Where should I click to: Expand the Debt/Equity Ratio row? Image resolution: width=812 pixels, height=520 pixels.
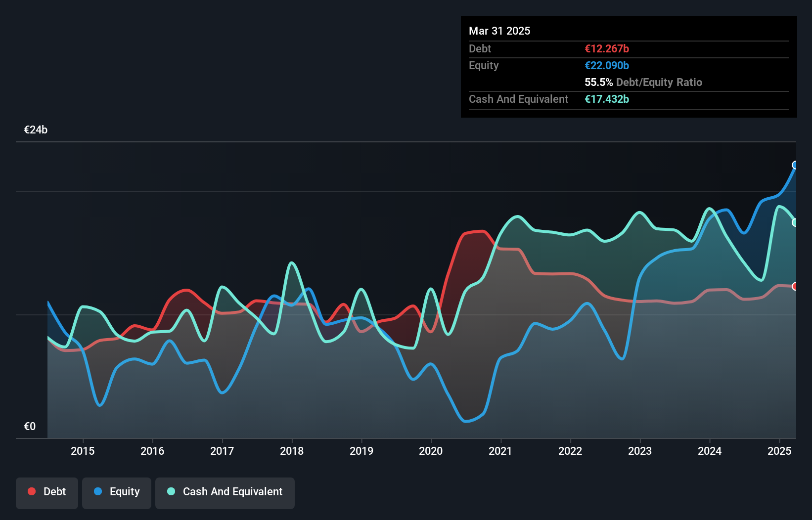[x=643, y=82]
